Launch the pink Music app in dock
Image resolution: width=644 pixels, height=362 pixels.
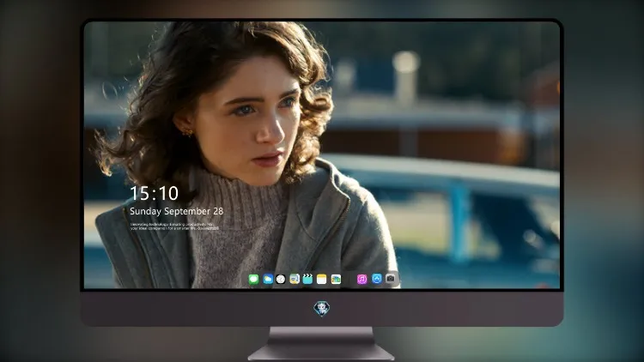point(361,280)
